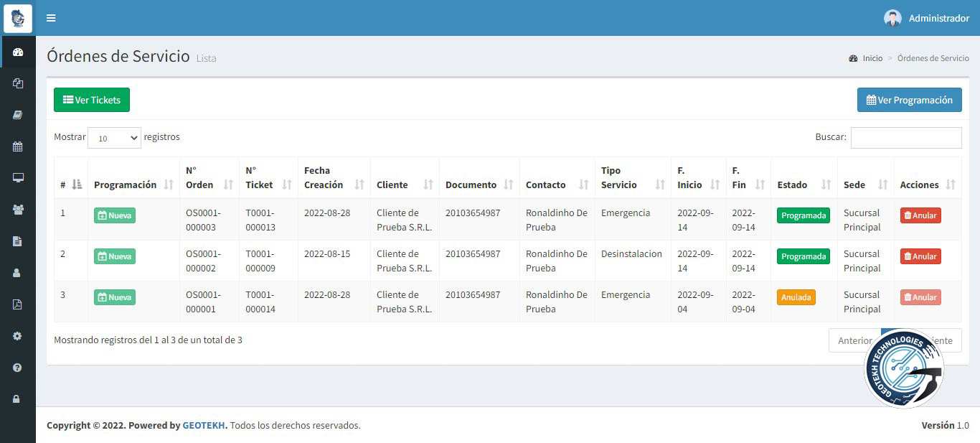Click the Inicio breadcrumb link

(872, 58)
